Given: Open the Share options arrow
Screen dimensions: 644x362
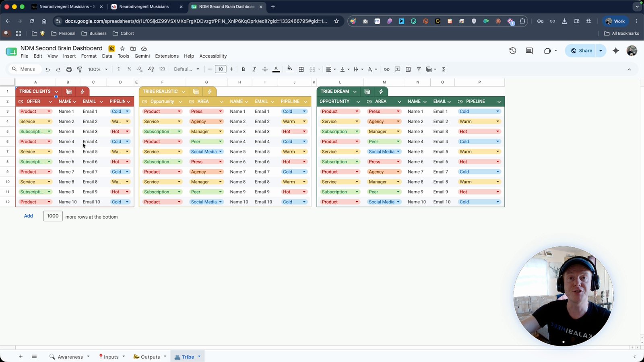Looking at the screenshot, I should tap(601, 51).
